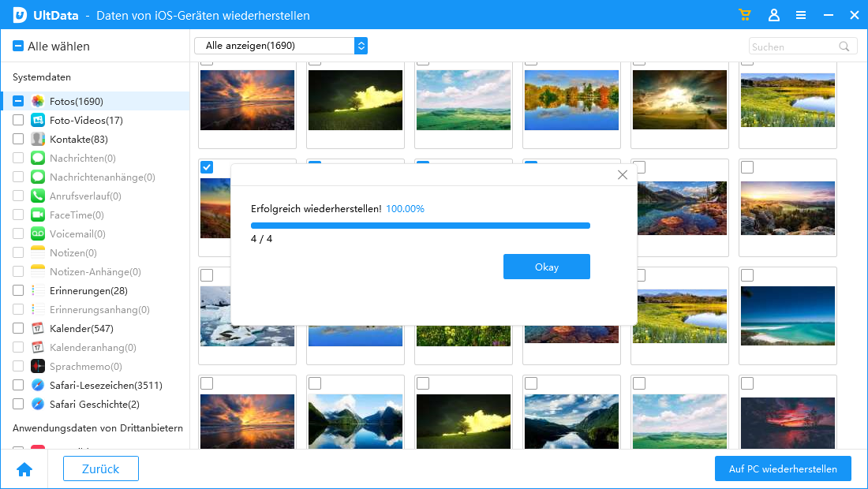Check the Safari Geschichte(2) checkbox
868x489 pixels.
(18, 404)
